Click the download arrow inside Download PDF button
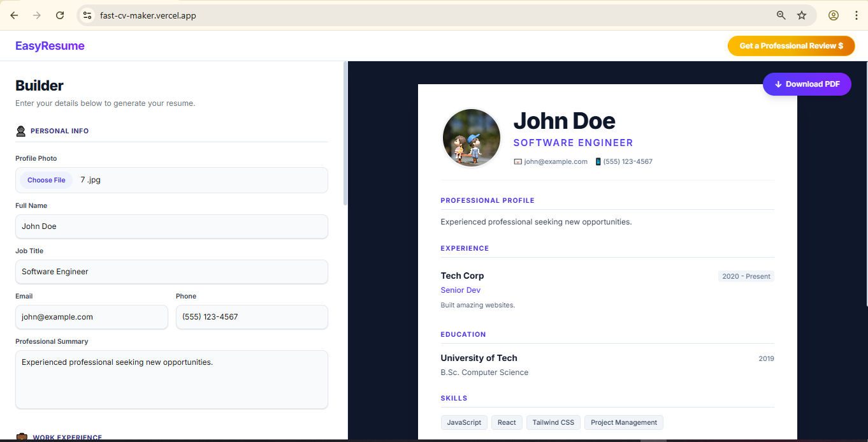The height and width of the screenshot is (442, 868). click(778, 84)
